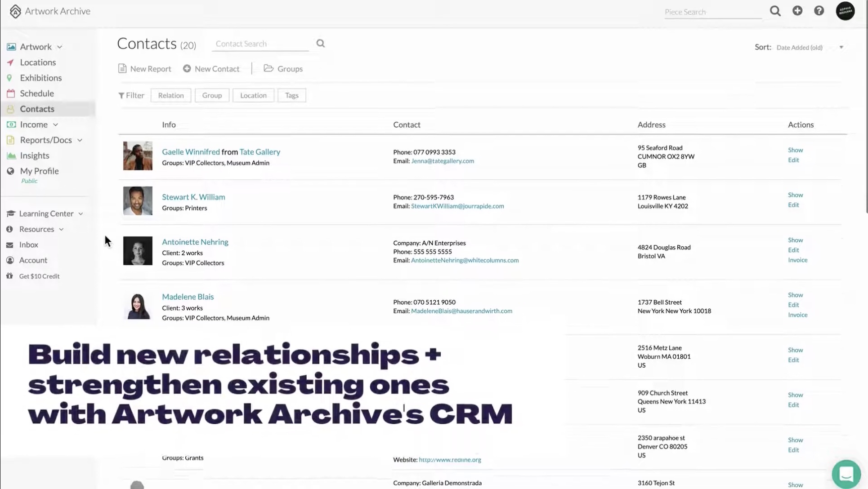
Task: Click the Piece Search magnifier icon
Action: coord(775,11)
